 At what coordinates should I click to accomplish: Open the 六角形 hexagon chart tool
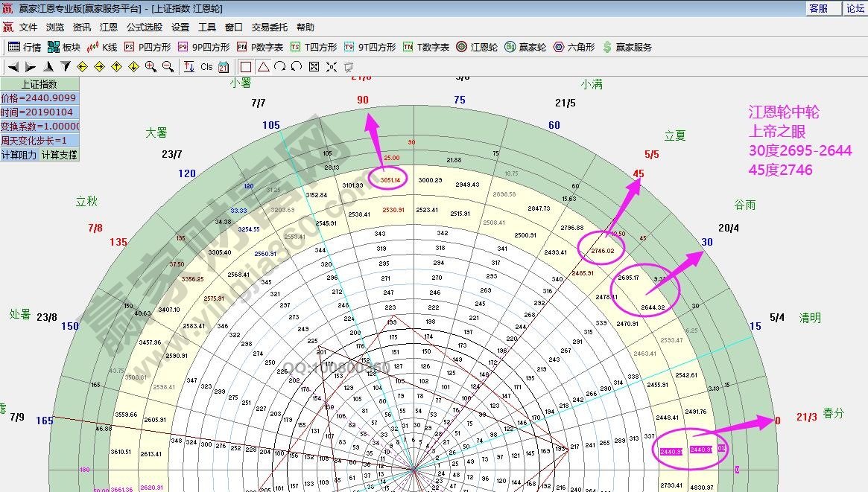[x=574, y=47]
